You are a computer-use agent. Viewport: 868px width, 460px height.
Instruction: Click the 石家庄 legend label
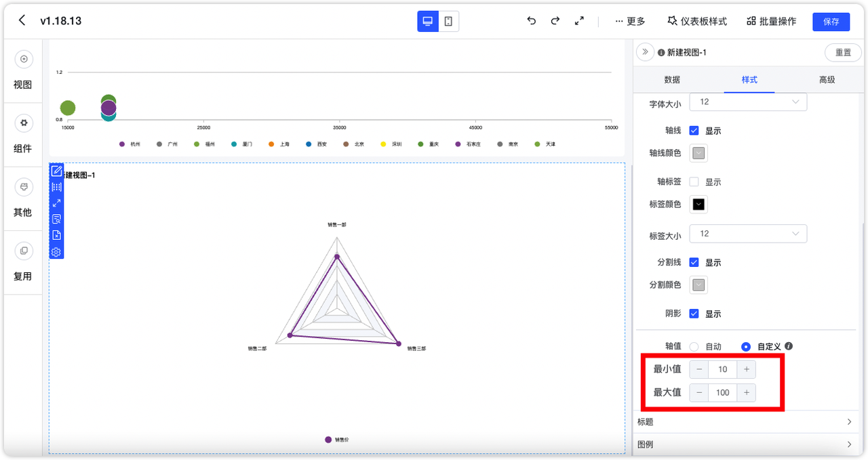(x=474, y=144)
